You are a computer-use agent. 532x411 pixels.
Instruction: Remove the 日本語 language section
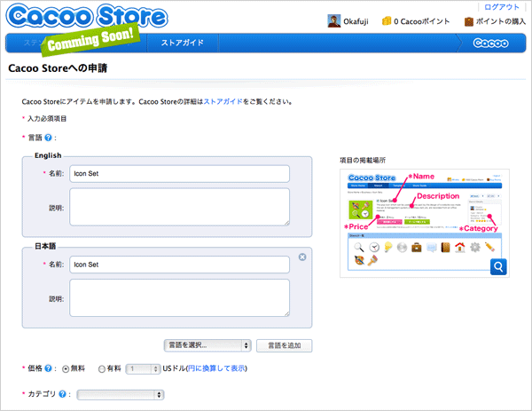coord(302,257)
